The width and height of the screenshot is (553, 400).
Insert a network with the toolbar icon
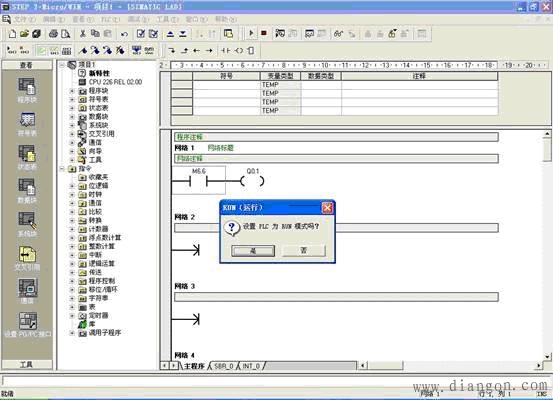pos(12,50)
